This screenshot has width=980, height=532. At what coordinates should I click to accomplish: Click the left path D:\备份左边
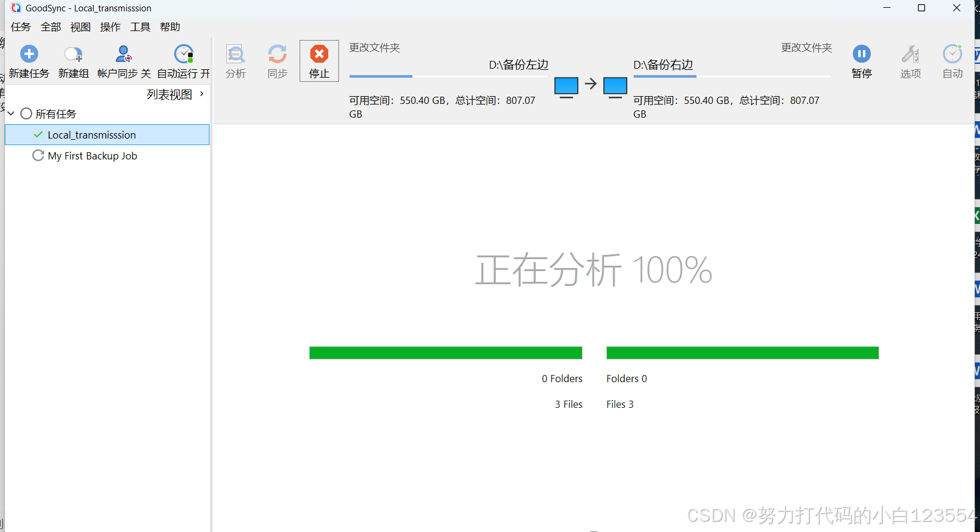(x=519, y=65)
